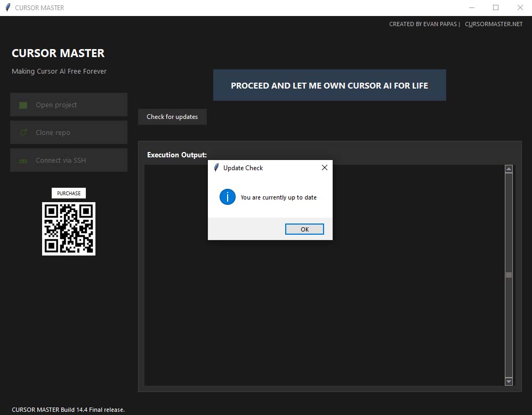Click the Clone repo button
This screenshot has height=415, width=532.
click(69, 132)
